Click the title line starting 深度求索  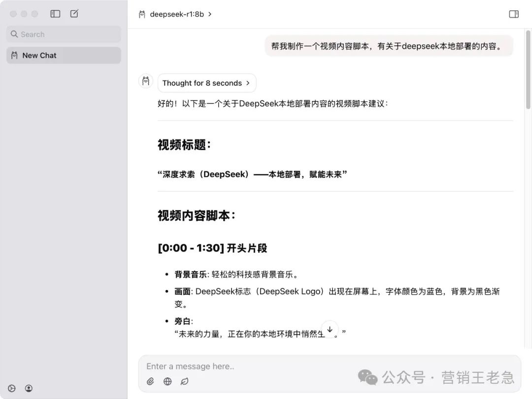(252, 174)
